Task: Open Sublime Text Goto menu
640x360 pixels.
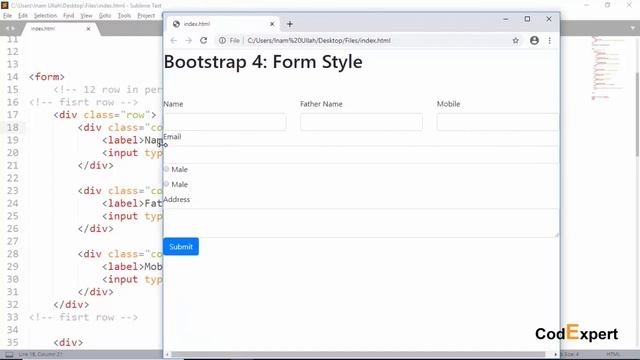Action: pos(105,16)
